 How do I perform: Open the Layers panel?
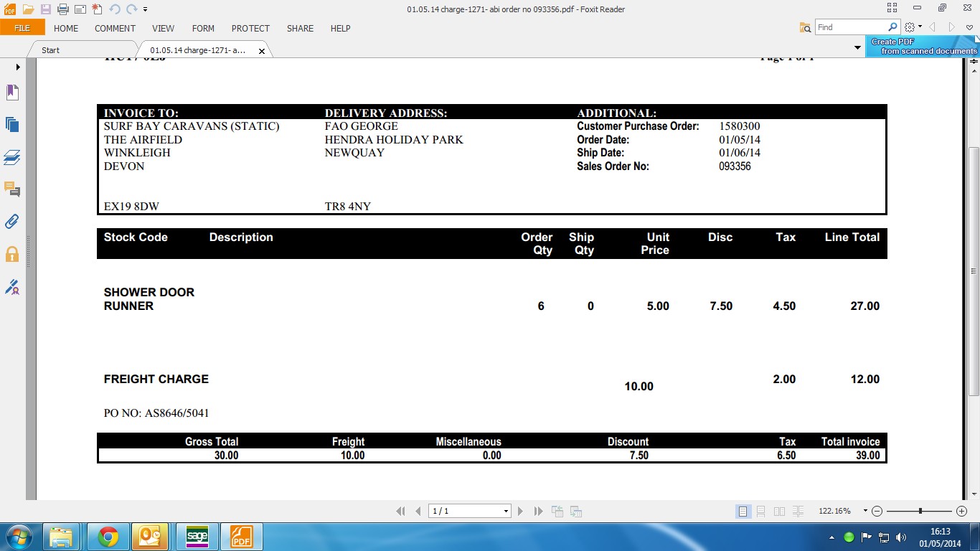click(12, 157)
